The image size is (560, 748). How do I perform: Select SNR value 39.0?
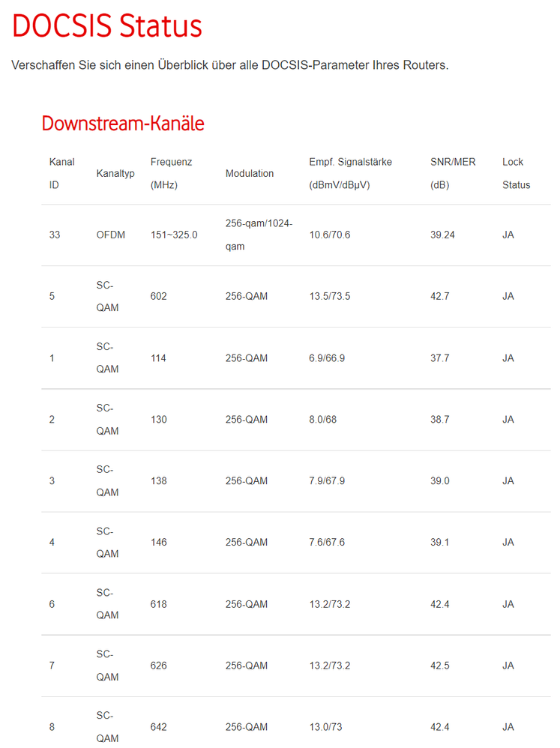point(439,481)
